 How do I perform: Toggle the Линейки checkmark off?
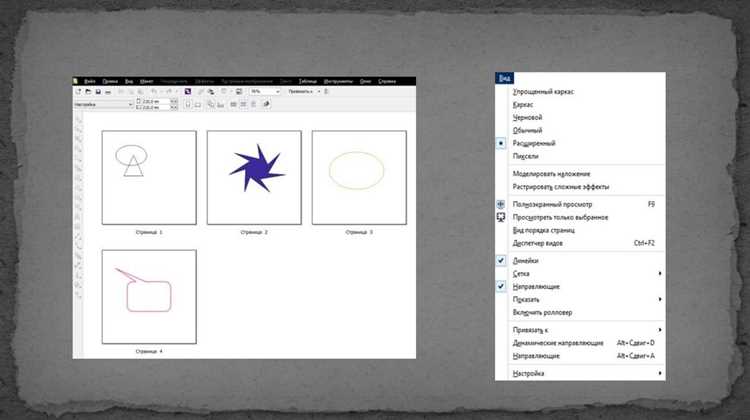(500, 261)
